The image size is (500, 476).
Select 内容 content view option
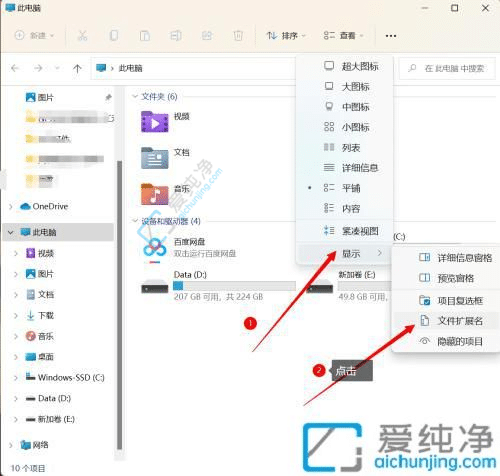(345, 208)
